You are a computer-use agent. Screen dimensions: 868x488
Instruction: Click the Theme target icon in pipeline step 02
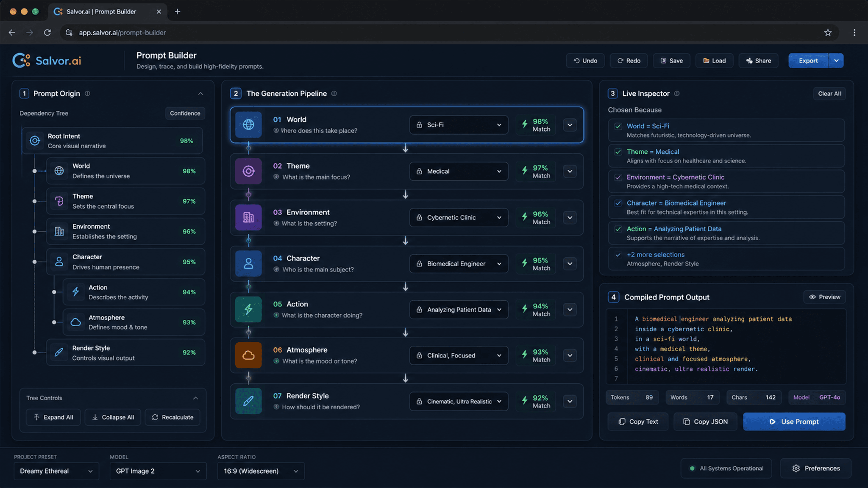(248, 171)
